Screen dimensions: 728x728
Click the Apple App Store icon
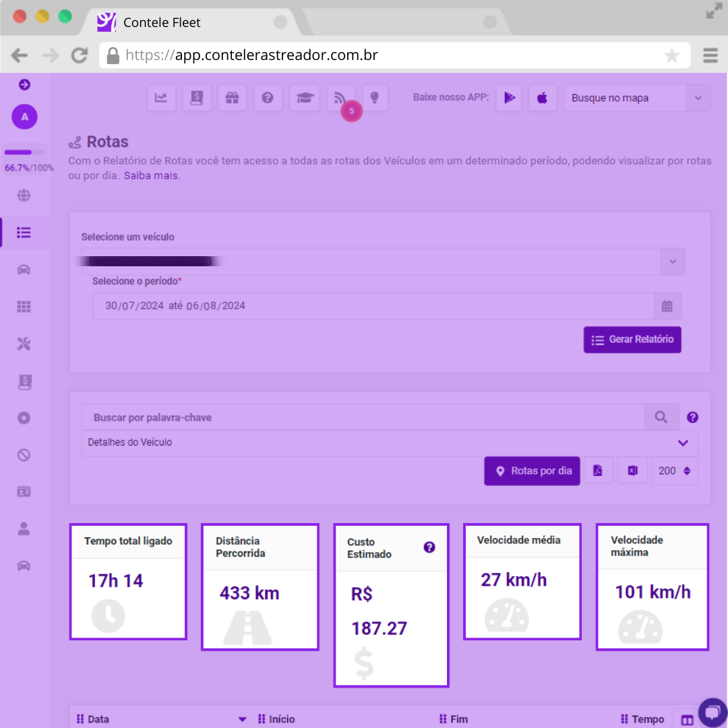click(x=542, y=98)
